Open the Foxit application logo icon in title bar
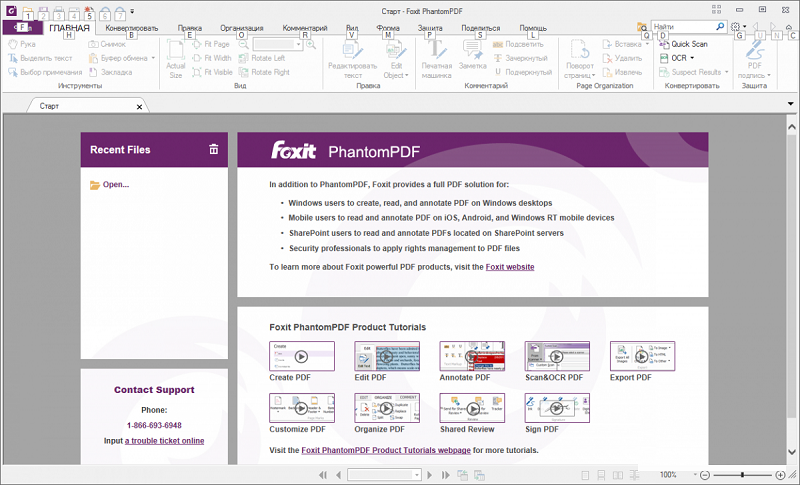The image size is (800, 485). click(9, 10)
